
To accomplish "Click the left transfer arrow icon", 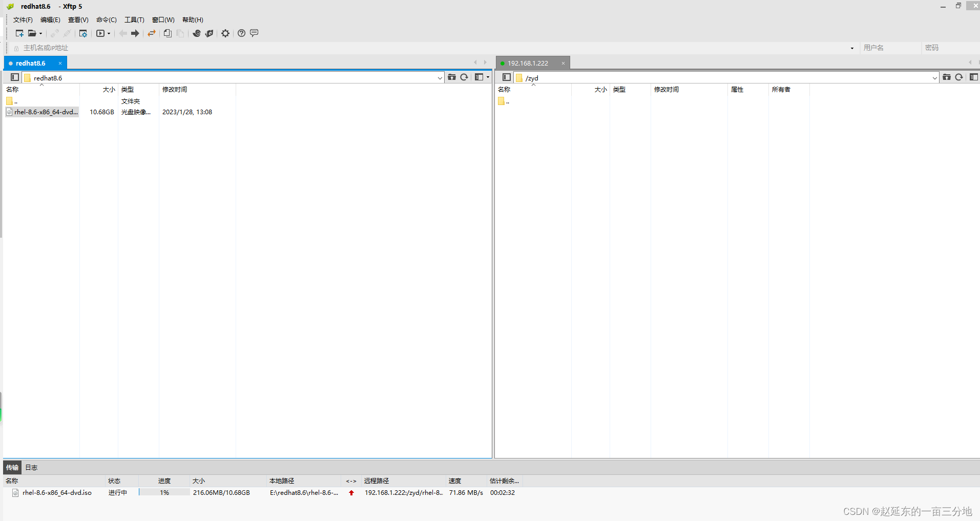I will 123,33.
